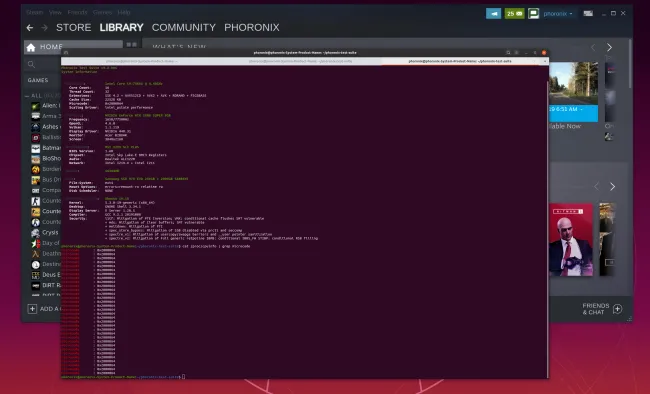
Task: Collapse the ALL games category
Action: (27, 96)
